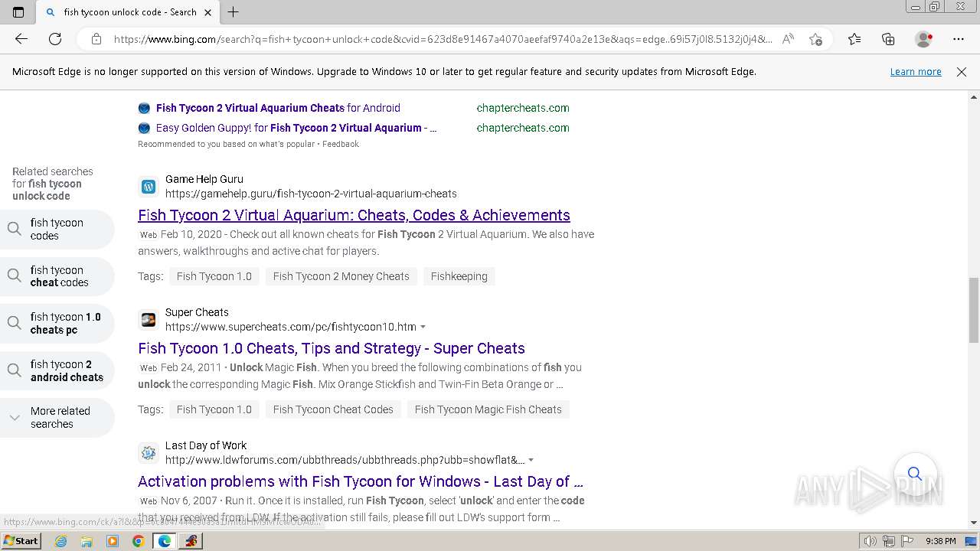This screenshot has height=551, width=980.
Task: Search related: fish tycoon 1.0 cheats pc
Action: [57, 323]
